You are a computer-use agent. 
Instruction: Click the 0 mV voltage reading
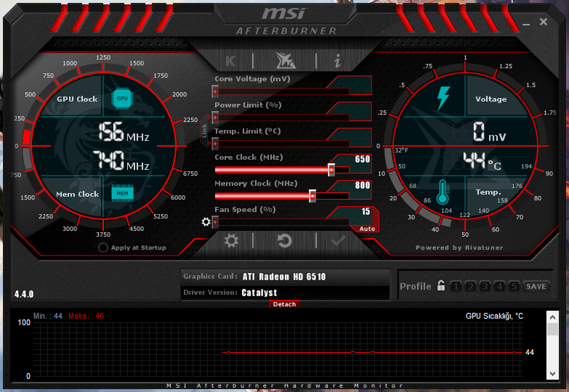tap(489, 132)
